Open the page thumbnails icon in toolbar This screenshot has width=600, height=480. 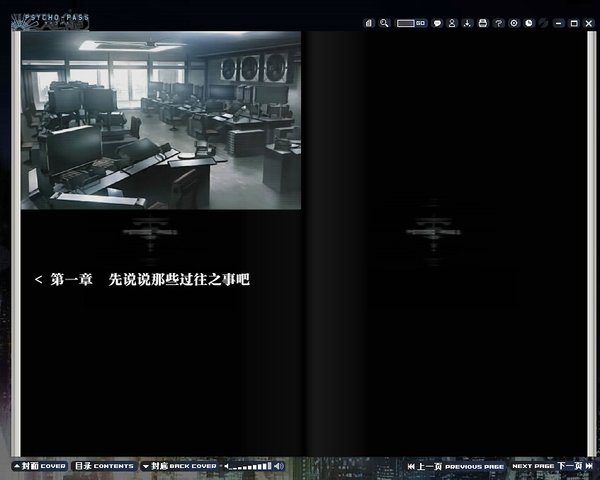pyautogui.click(x=368, y=23)
